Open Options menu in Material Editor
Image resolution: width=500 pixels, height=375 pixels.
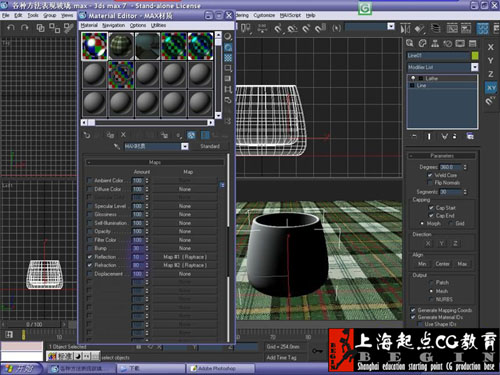click(x=138, y=25)
